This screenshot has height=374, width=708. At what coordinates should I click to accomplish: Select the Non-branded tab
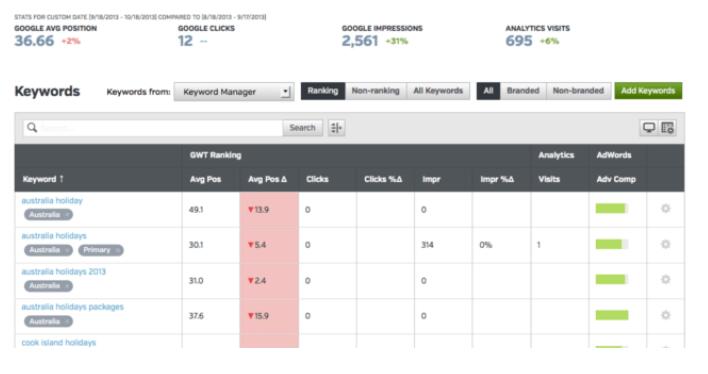pos(578,91)
